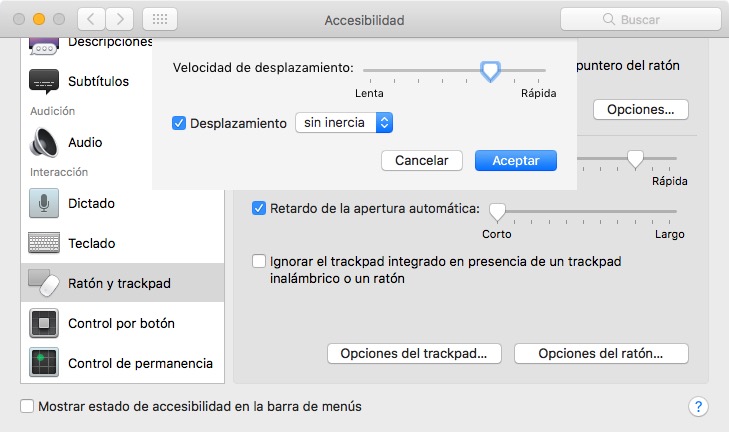This screenshot has height=432, width=729.
Task: Open the help question mark button
Action: (698, 407)
